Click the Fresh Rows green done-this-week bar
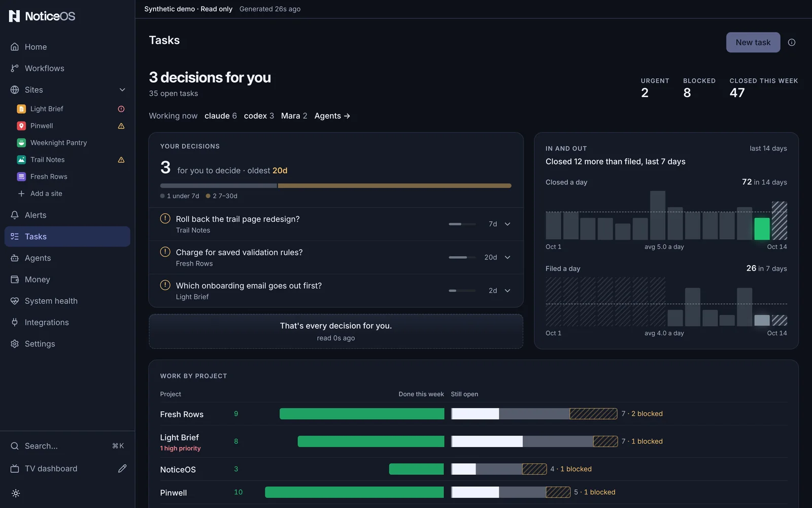This screenshot has width=812, height=508. click(362, 414)
